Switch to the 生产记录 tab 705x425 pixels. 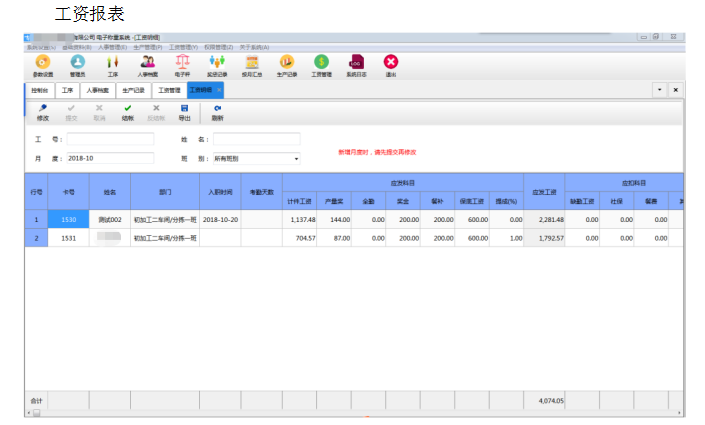[134, 90]
